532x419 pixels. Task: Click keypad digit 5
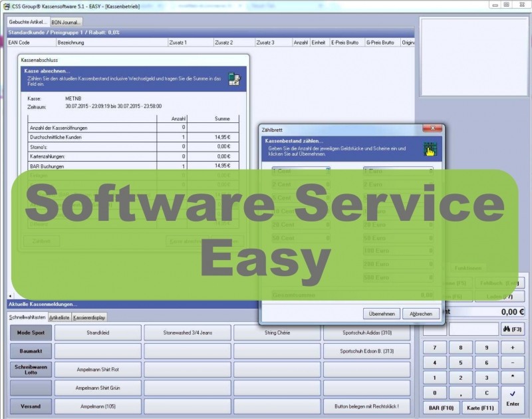(460, 362)
